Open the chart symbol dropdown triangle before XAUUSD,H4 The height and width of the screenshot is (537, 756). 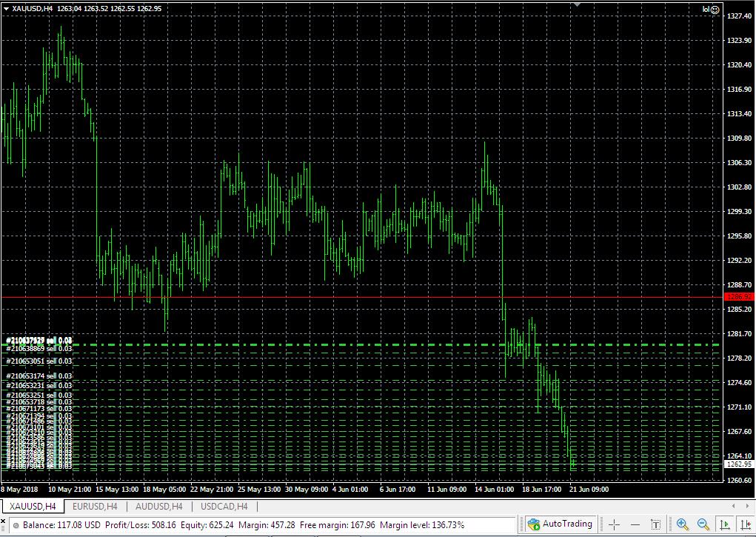point(6,8)
